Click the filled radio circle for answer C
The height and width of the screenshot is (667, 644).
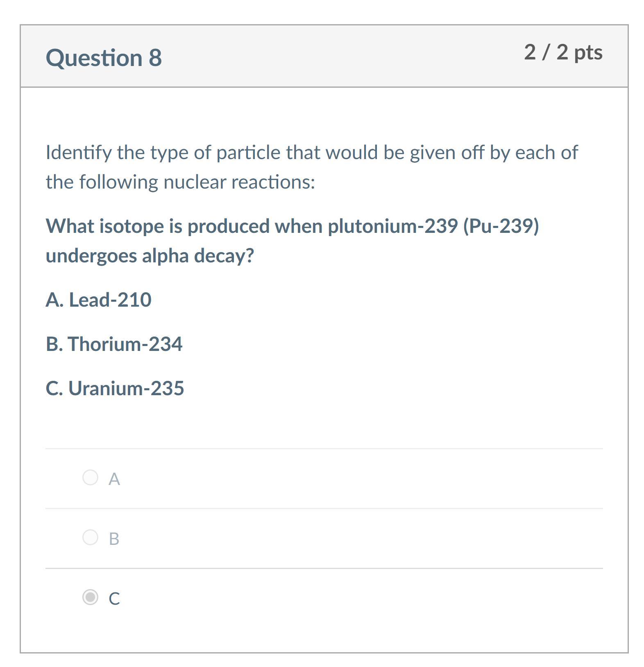(90, 597)
